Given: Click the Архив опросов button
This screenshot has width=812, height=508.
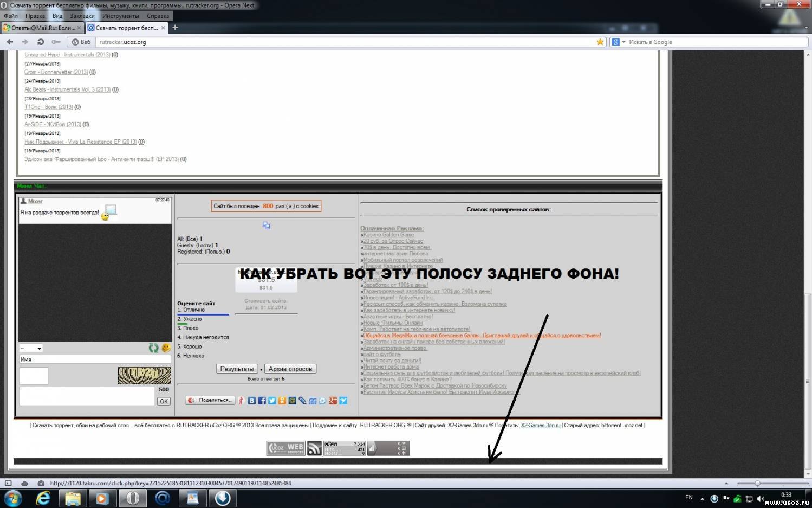Looking at the screenshot, I should point(290,369).
